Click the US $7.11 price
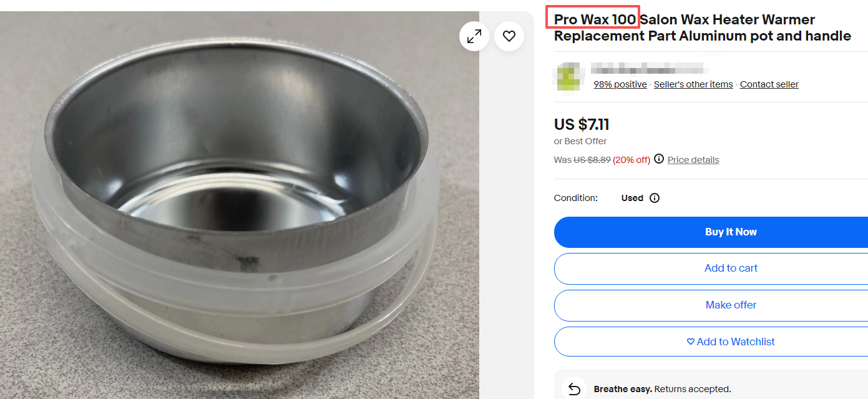 (x=582, y=124)
